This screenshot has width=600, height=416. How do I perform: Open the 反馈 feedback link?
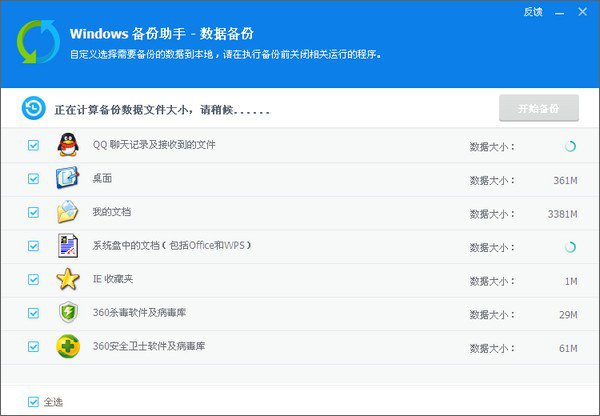[x=533, y=12]
